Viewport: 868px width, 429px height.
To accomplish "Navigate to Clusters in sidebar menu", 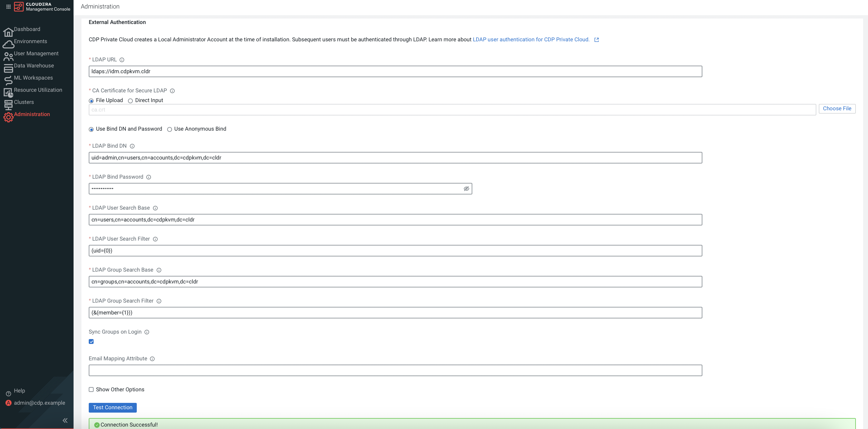I will tap(24, 102).
